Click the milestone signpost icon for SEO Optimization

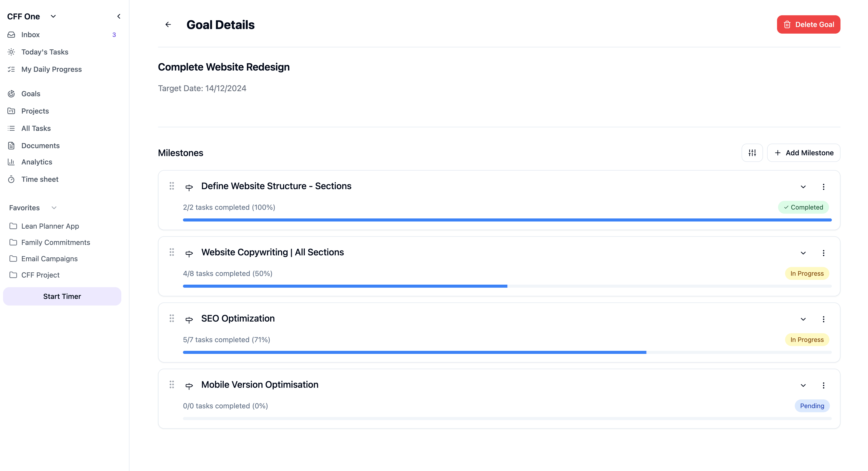[189, 320]
